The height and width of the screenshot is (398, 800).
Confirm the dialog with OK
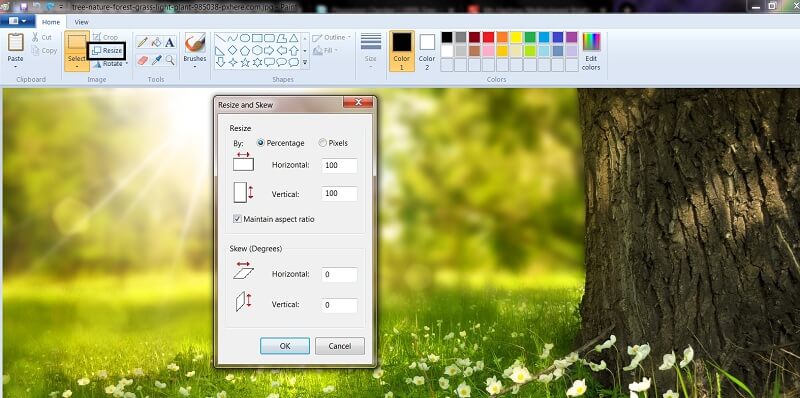coord(285,346)
